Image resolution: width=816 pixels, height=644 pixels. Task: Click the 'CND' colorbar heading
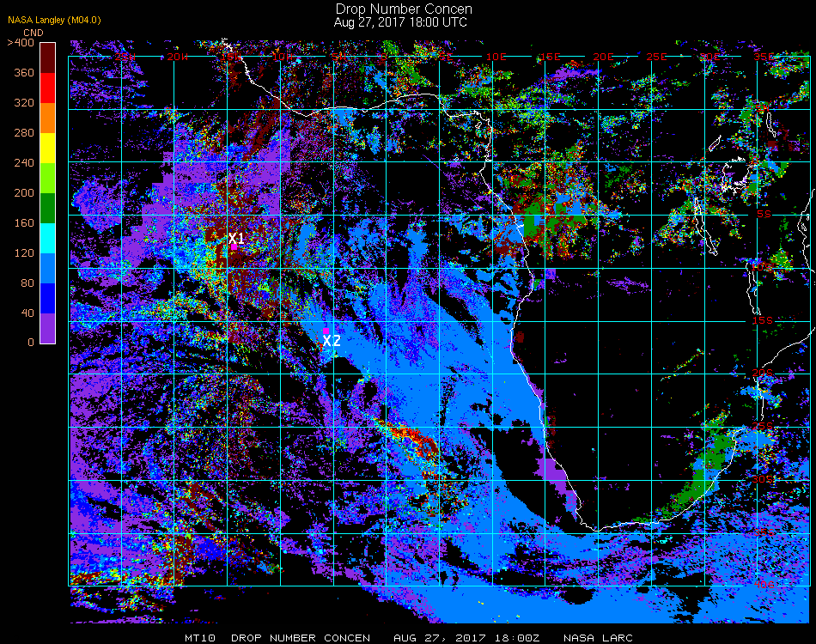pyautogui.click(x=33, y=33)
